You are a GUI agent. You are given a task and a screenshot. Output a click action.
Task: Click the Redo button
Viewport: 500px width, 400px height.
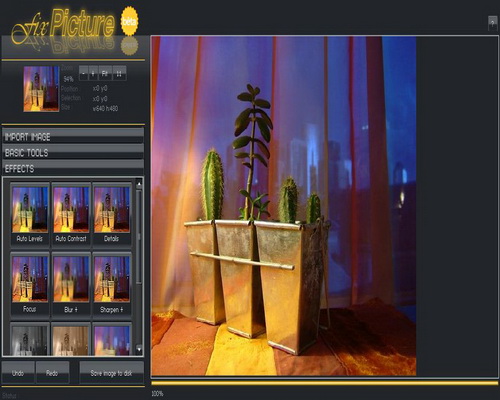(x=52, y=373)
